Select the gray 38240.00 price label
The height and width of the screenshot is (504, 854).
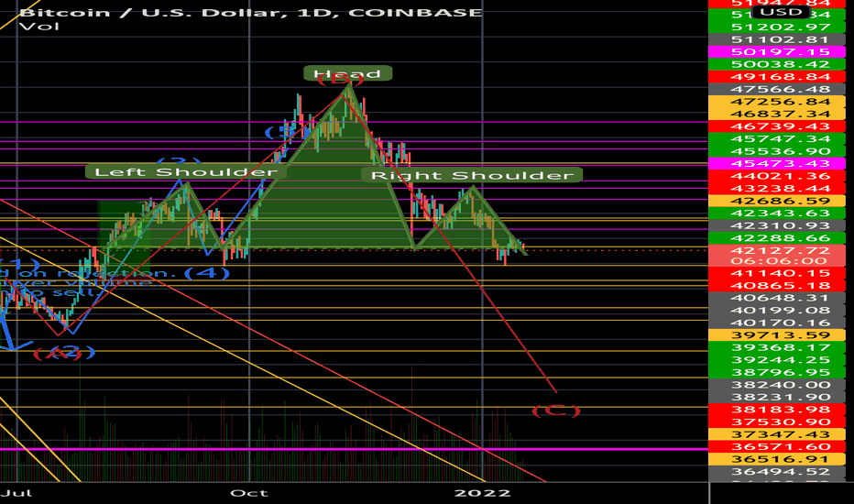(777, 385)
